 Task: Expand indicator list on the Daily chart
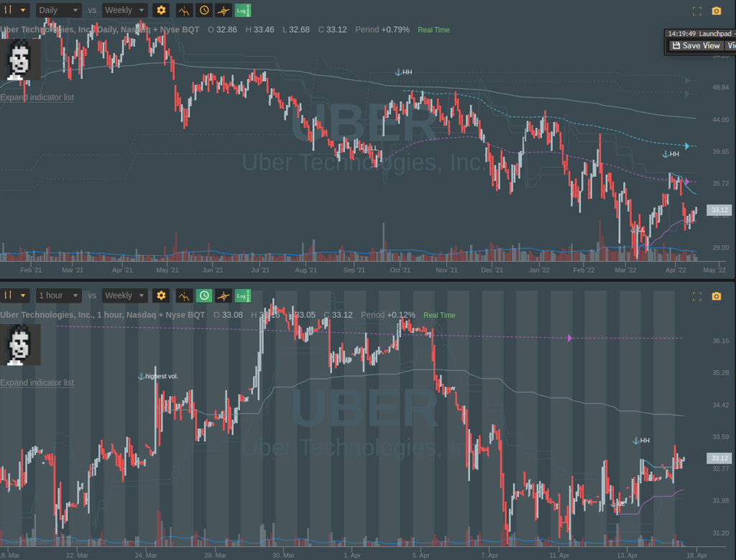coord(37,97)
